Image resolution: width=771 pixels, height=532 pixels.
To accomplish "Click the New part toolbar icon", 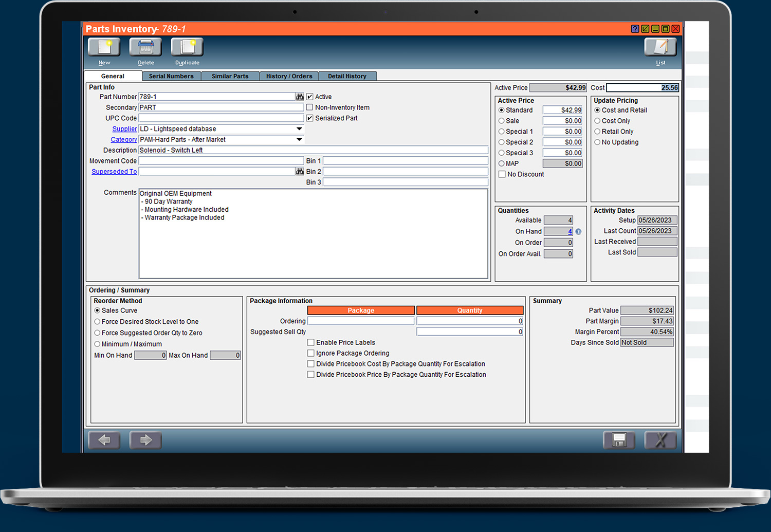I will (x=104, y=47).
